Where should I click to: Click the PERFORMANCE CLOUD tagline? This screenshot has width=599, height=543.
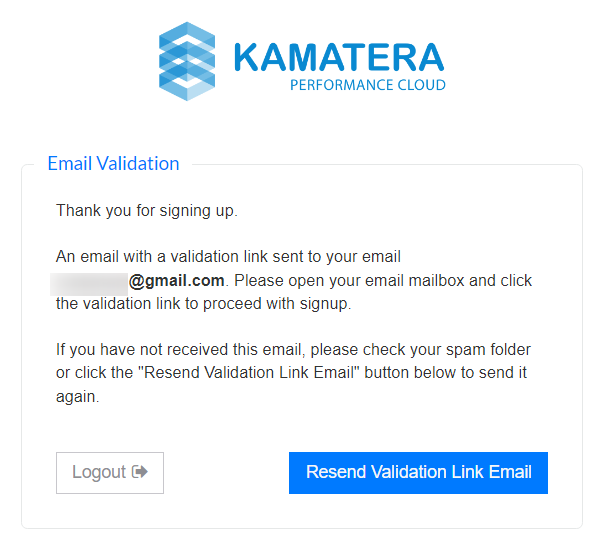click(x=368, y=85)
